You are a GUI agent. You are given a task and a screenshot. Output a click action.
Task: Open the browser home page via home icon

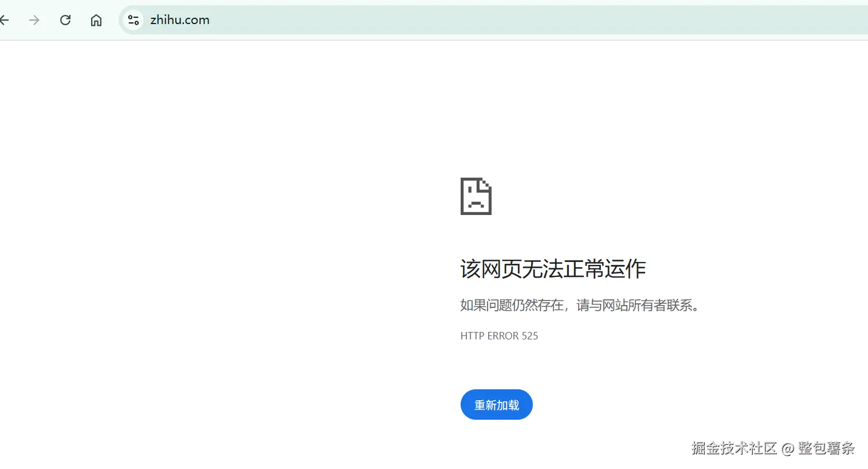point(96,20)
